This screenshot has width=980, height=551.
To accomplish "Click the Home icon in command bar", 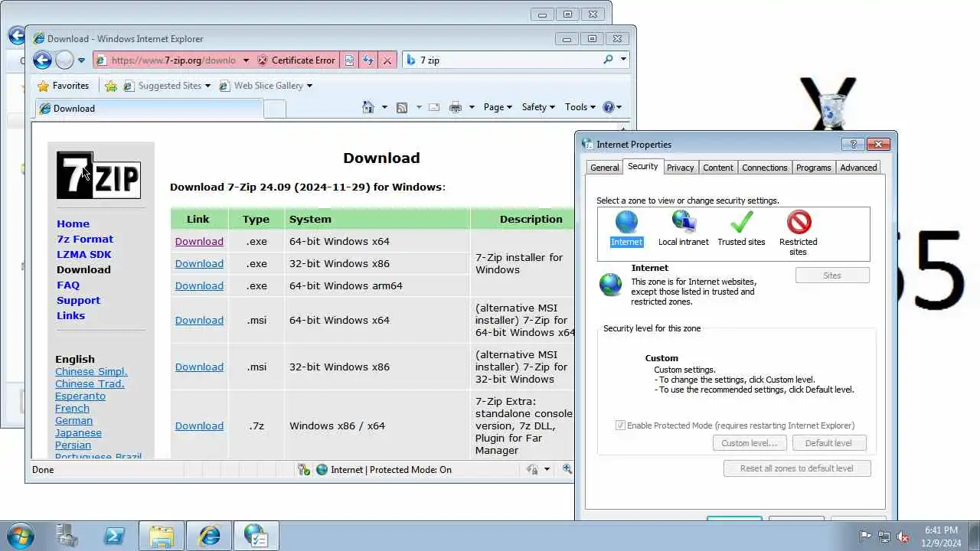I will point(368,107).
